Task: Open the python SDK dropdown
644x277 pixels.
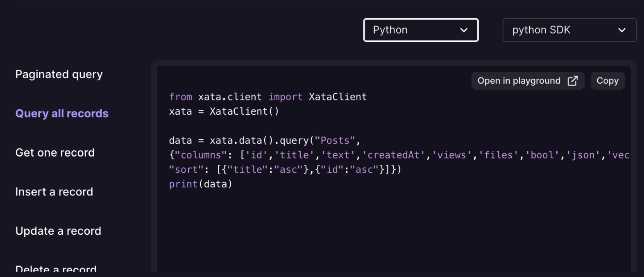Action: [x=569, y=30]
